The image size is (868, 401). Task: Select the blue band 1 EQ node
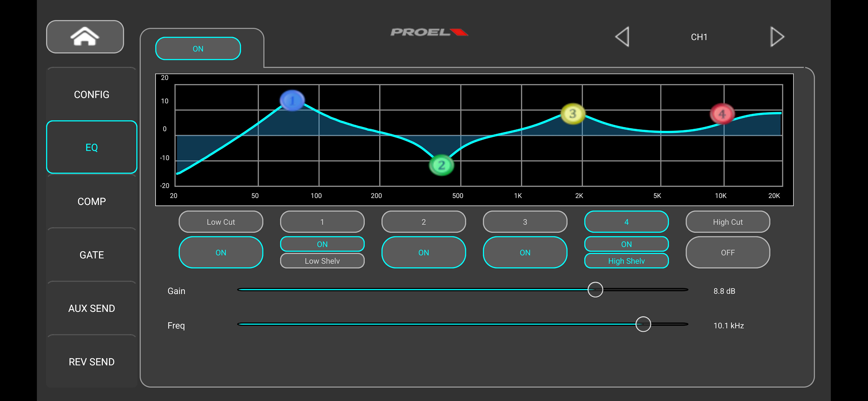point(292,100)
